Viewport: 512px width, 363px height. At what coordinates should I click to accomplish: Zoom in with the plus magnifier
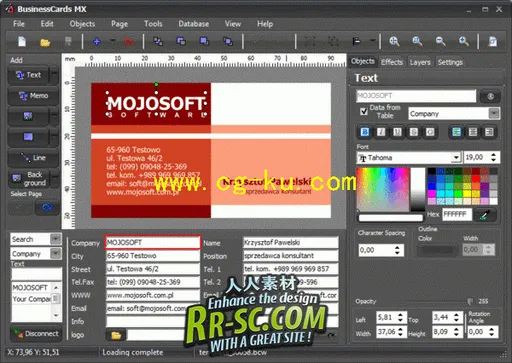click(464, 41)
